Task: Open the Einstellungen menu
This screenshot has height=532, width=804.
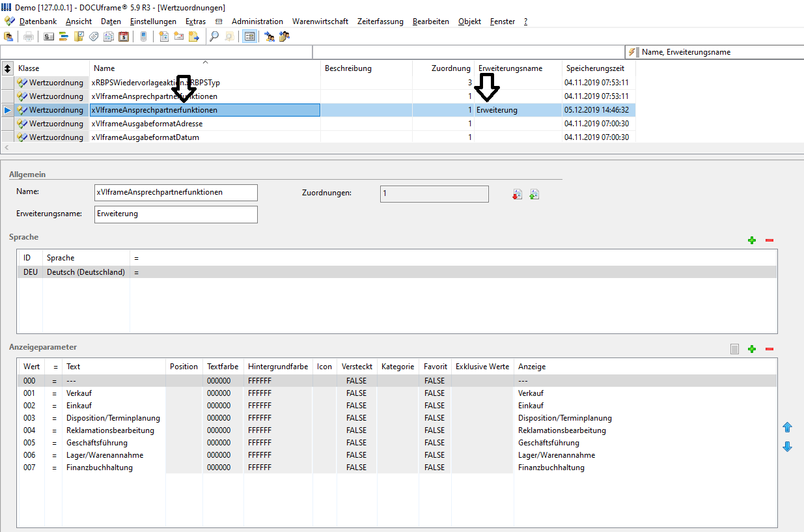Action: pyautogui.click(x=153, y=21)
